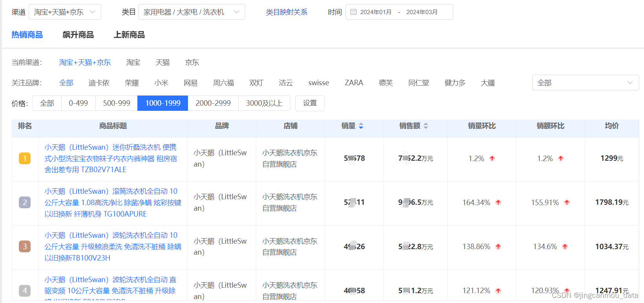Click red up arrow next to 138.86%
This screenshot has height=303, width=644.
pos(498,246)
